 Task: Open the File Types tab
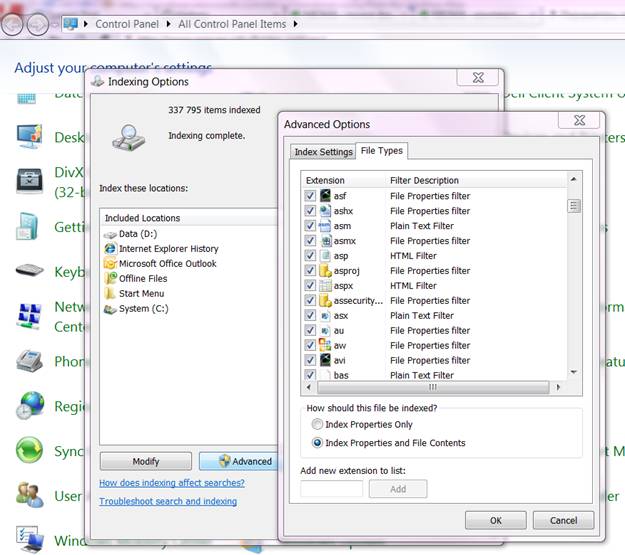(381, 151)
